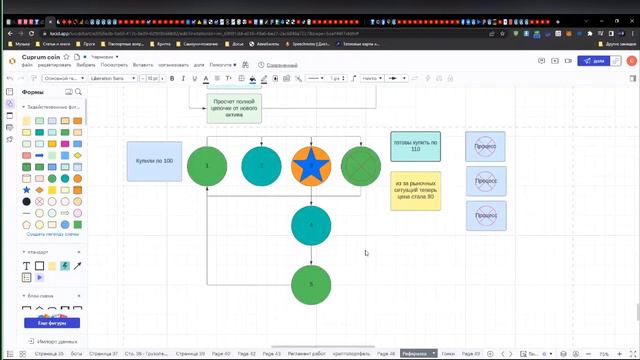
Task: Click the More shapes button
Action: click(x=52, y=323)
